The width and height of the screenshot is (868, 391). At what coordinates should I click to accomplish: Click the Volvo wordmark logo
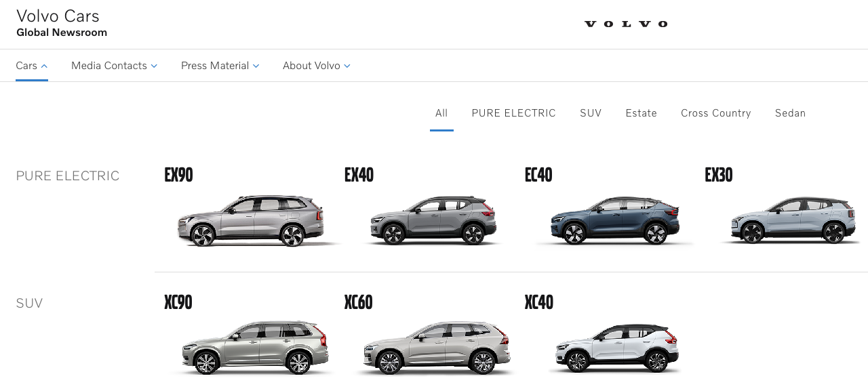tap(626, 24)
